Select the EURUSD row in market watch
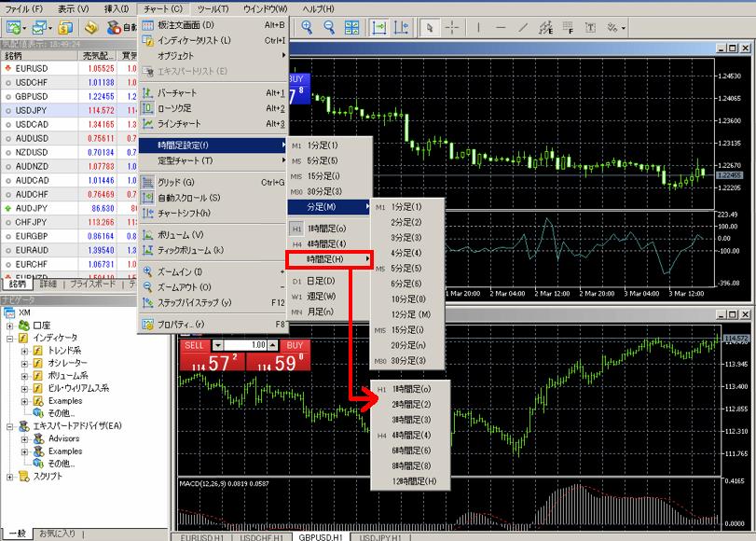756x541 pixels. pyautogui.click(x=68, y=68)
